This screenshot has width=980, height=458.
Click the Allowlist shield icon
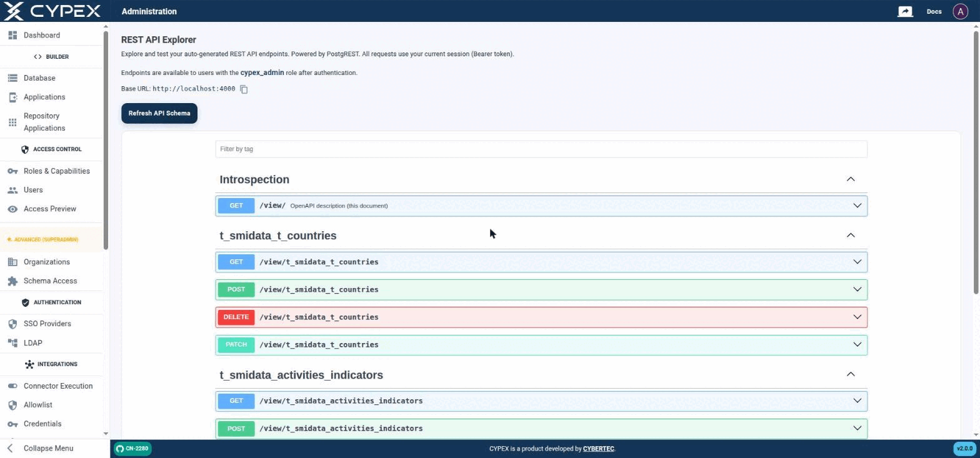coord(12,405)
